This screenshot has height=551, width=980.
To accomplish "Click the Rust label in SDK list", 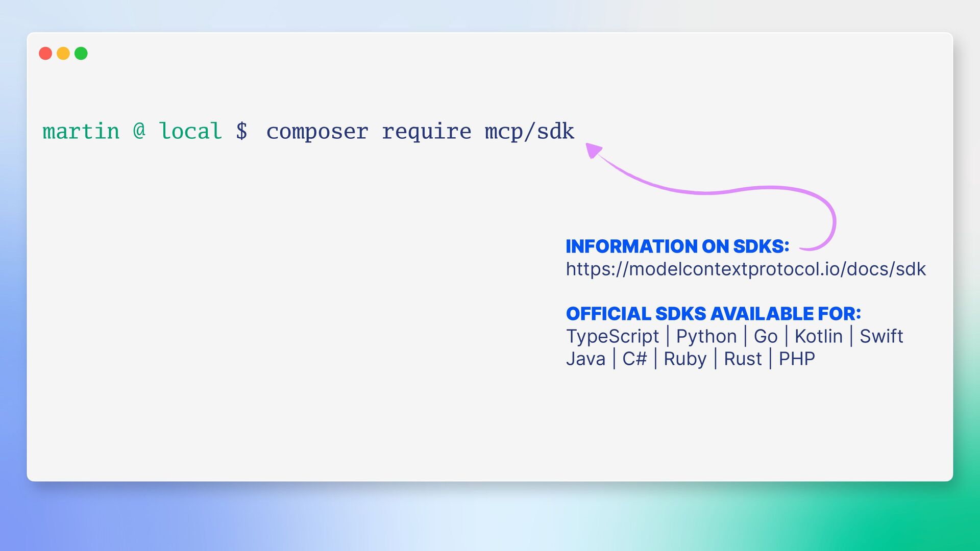I will [x=743, y=359].
